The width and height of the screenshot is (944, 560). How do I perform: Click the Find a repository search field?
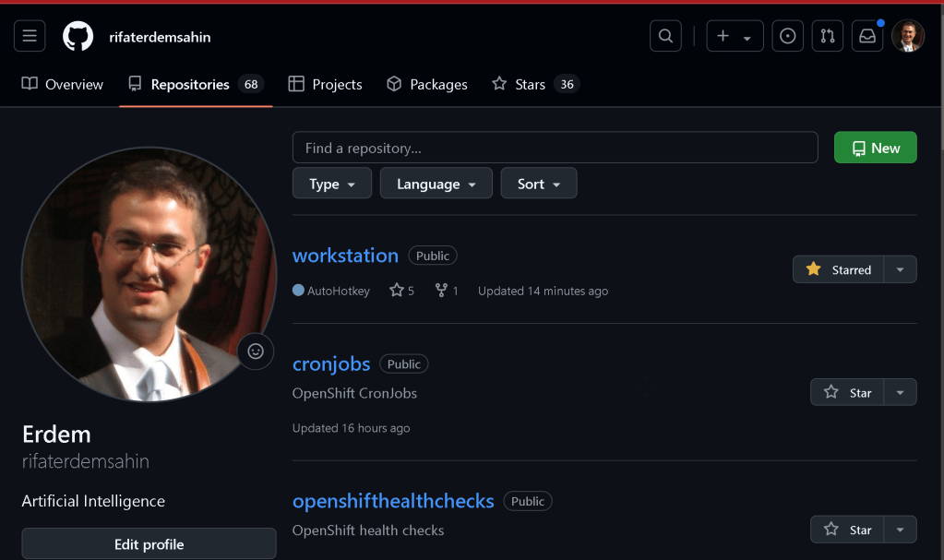click(556, 148)
